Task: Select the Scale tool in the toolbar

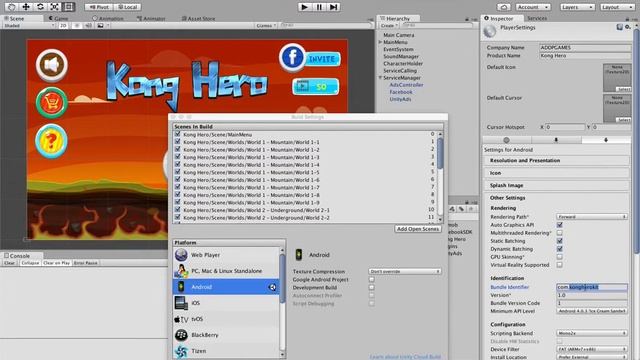Action: coord(54,7)
